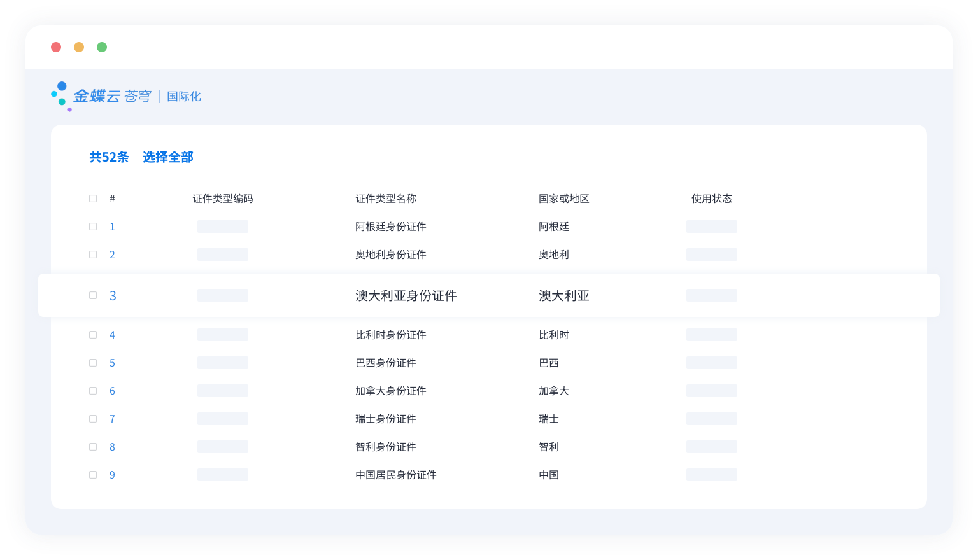Image resolution: width=978 pixels, height=560 pixels.
Task: Click row number 9 link
Action: pyautogui.click(x=112, y=475)
